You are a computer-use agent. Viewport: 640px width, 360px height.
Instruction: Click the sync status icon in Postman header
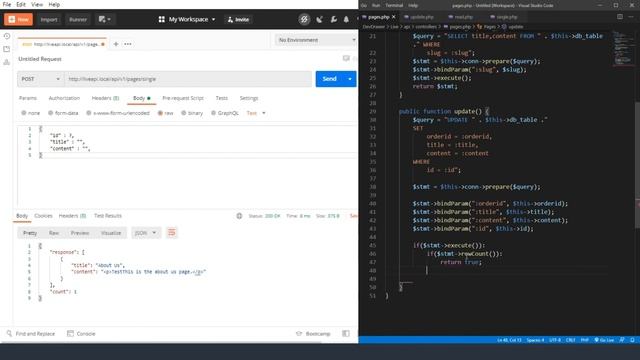[x=304, y=19]
